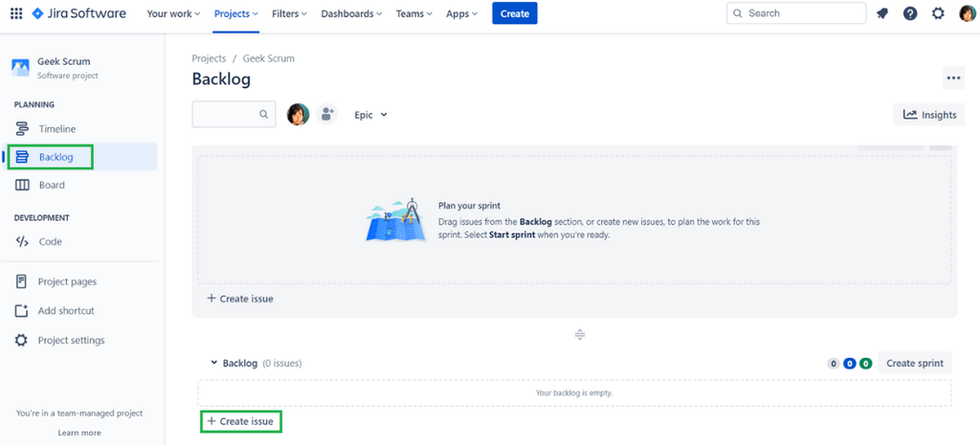Open the three-dots more actions menu
Screen dimensions: 980x445
[x=953, y=78]
